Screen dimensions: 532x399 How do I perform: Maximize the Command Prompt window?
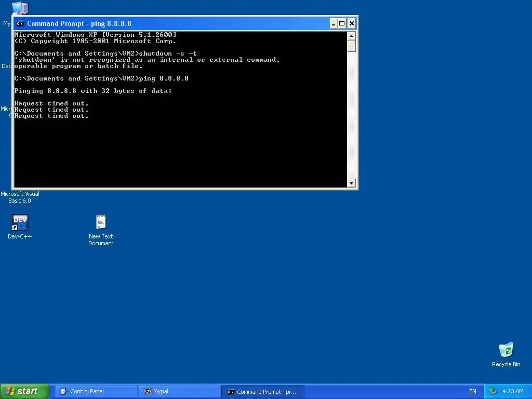342,23
